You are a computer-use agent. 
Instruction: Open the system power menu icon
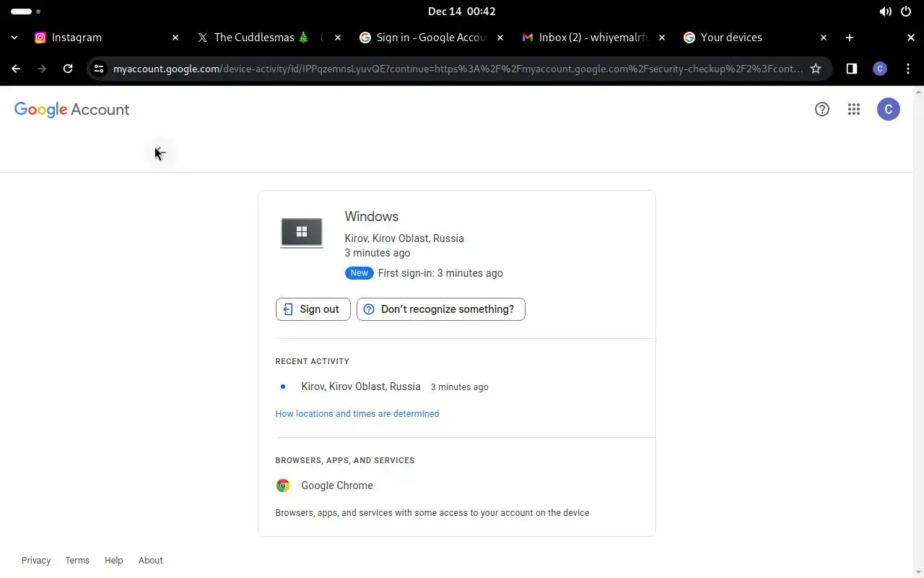point(906,12)
